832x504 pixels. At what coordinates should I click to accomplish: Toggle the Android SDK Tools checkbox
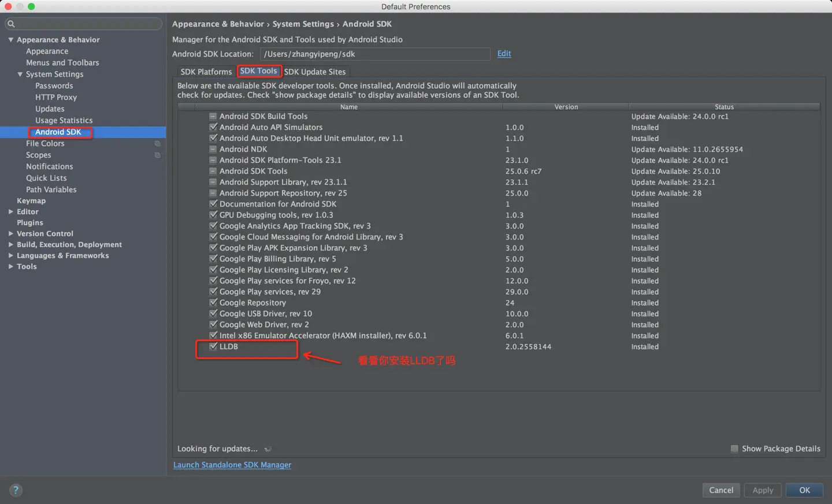click(213, 171)
